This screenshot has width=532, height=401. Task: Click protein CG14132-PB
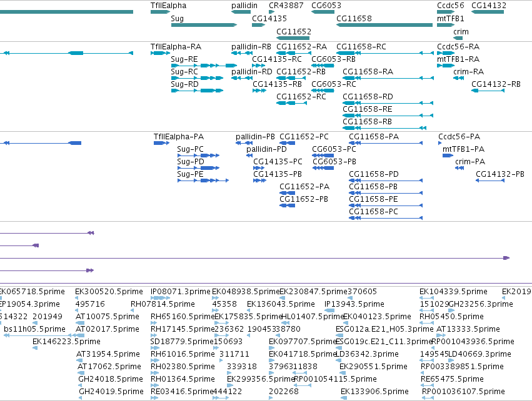pyautogui.click(x=500, y=174)
